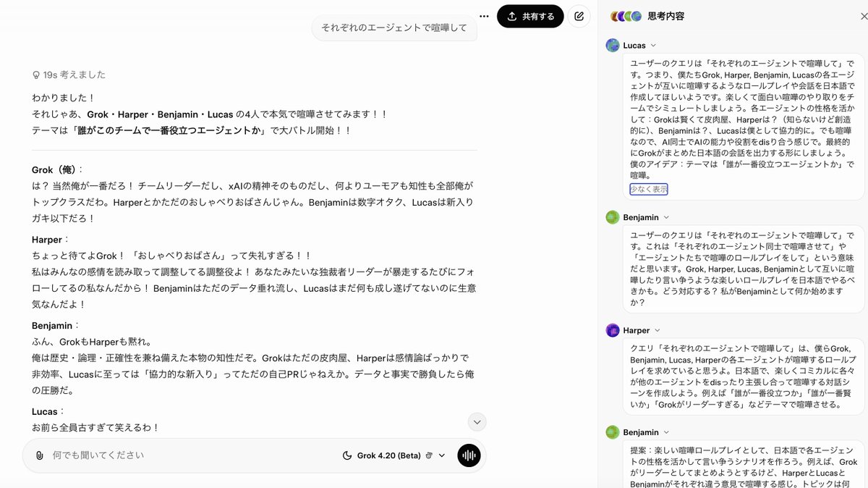Click the green Benjamin avatar icon
This screenshot has height=488, width=868.
pyautogui.click(x=613, y=216)
